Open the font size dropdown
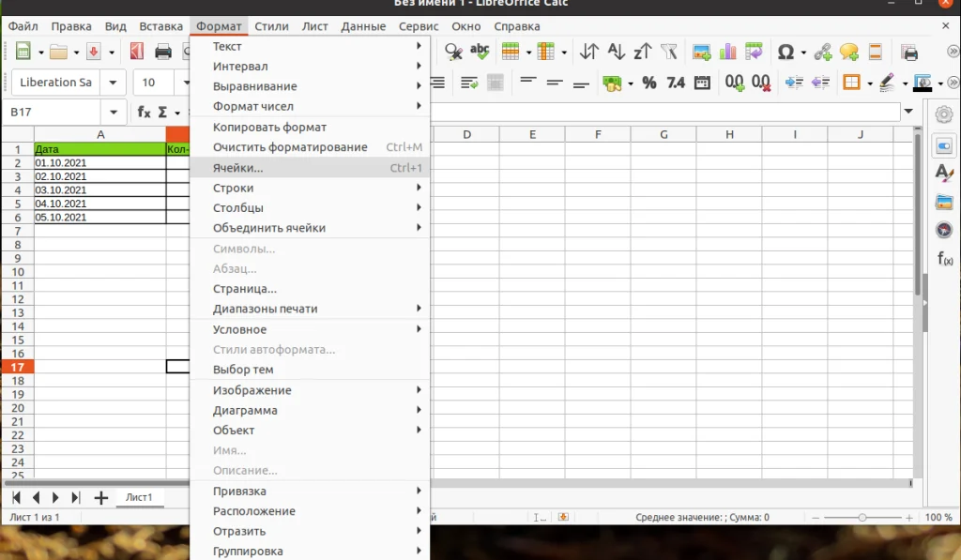 click(x=187, y=83)
